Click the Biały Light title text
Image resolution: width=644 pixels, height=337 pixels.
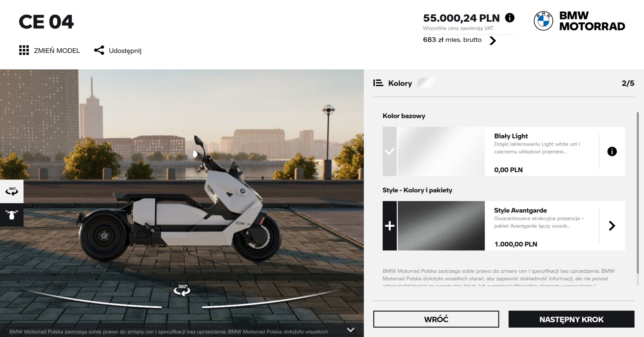[511, 136]
